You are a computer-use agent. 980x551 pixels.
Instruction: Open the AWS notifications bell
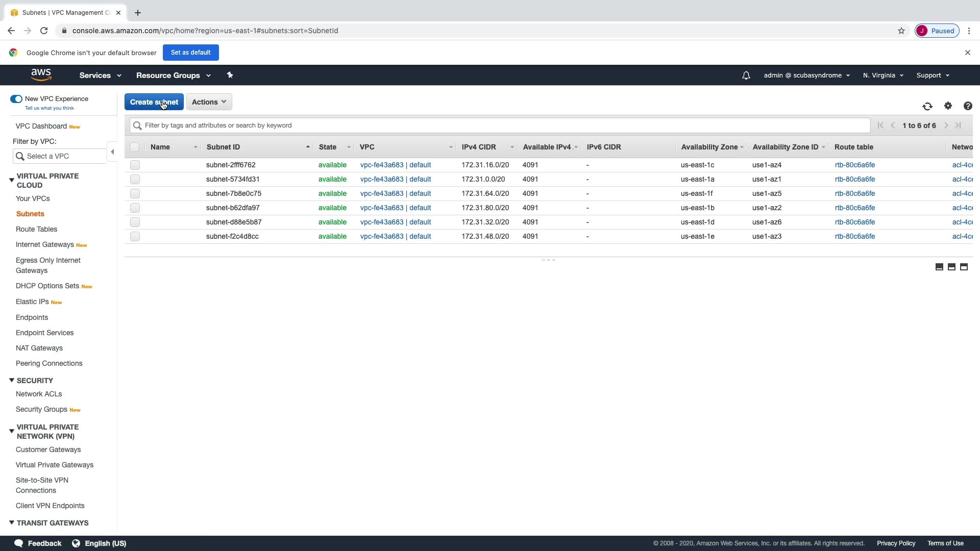pyautogui.click(x=746, y=76)
